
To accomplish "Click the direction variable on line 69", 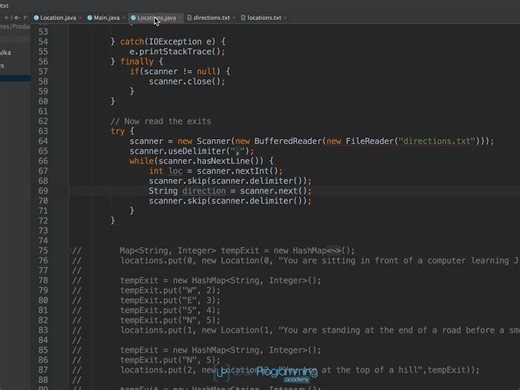I will coord(204,191).
